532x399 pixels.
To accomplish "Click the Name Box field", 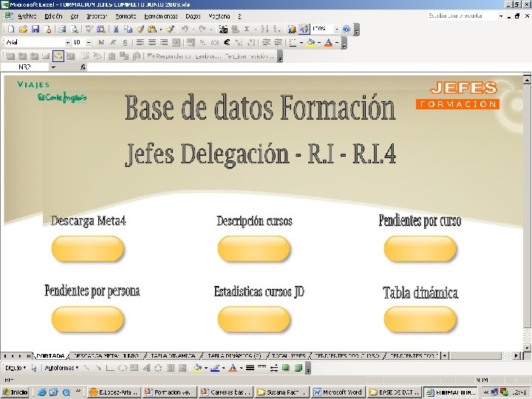I will [x=24, y=67].
